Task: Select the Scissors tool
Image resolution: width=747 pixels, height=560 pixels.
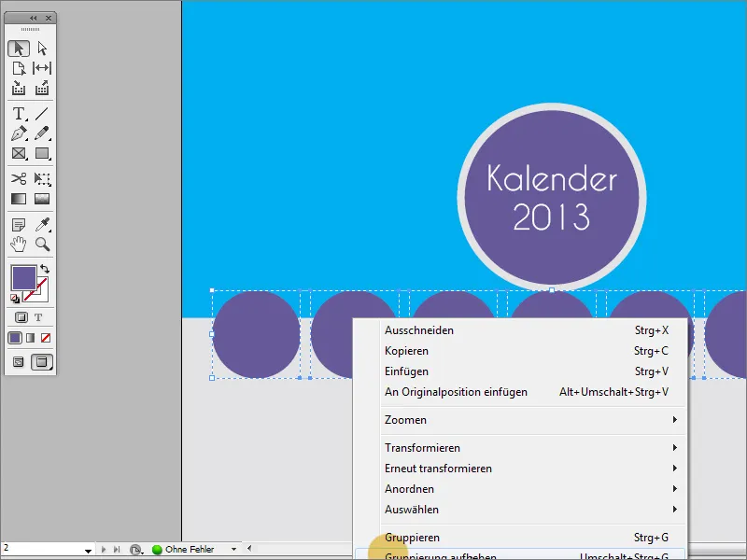Action: 19,179
